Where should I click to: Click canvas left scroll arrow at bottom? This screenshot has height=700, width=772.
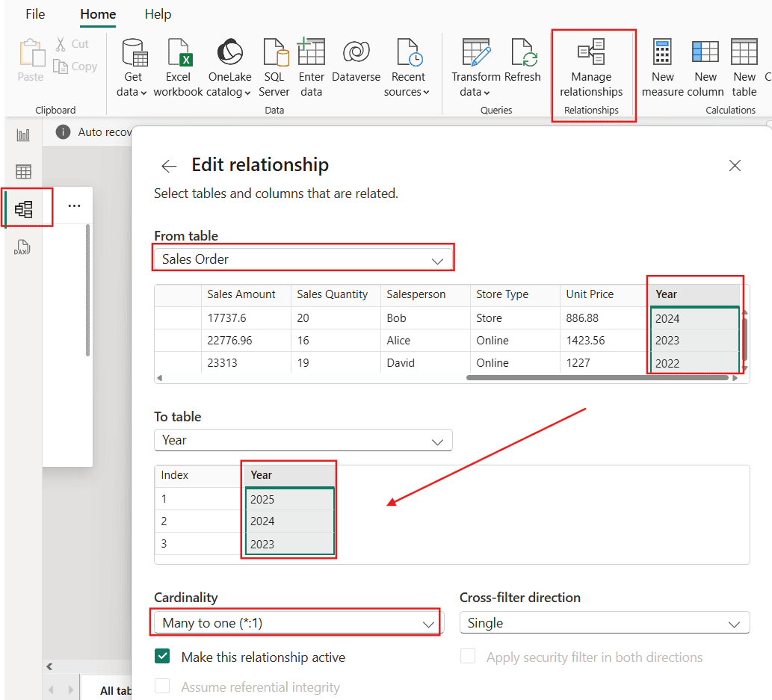(x=49, y=666)
